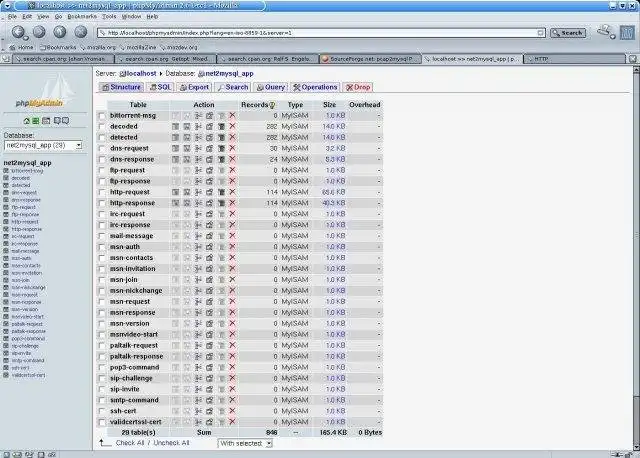Click the browser Forward button
The width and height of the screenshot is (640, 458).
(39, 32)
